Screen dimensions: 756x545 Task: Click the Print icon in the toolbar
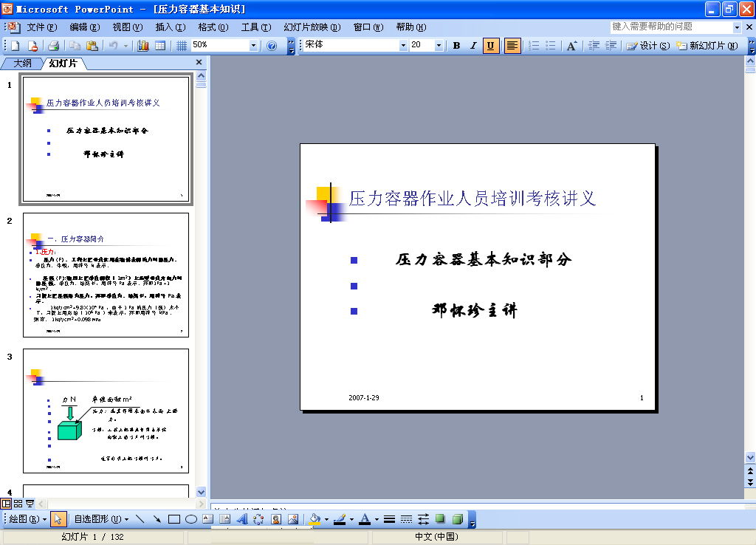[x=53, y=46]
